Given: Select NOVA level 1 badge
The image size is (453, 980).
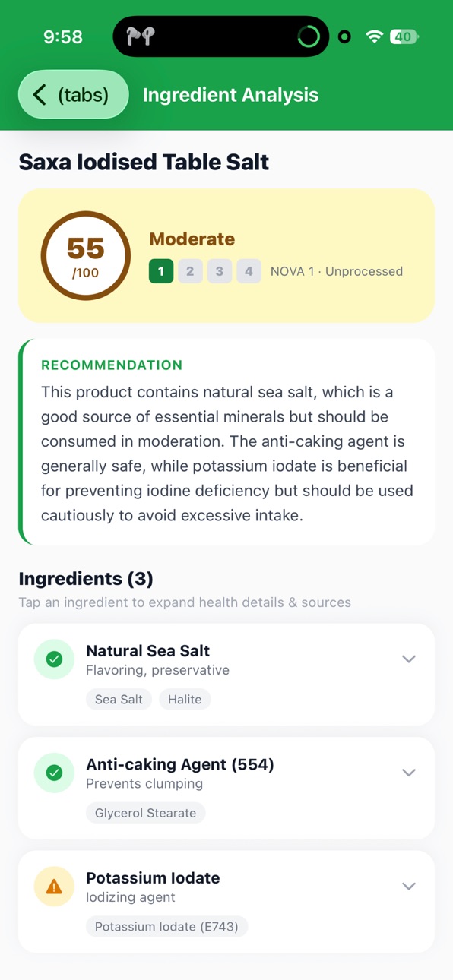Looking at the screenshot, I should (161, 271).
